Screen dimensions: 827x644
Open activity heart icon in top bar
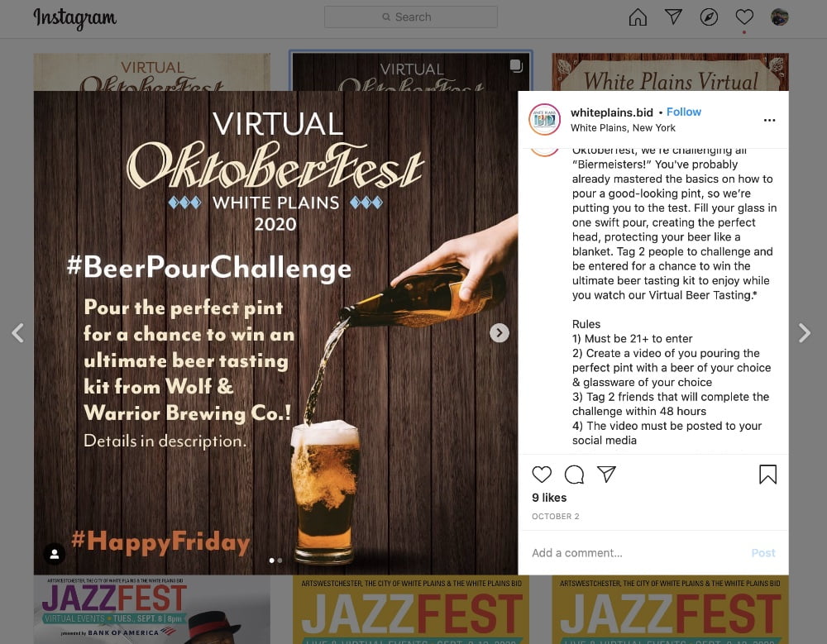point(744,17)
